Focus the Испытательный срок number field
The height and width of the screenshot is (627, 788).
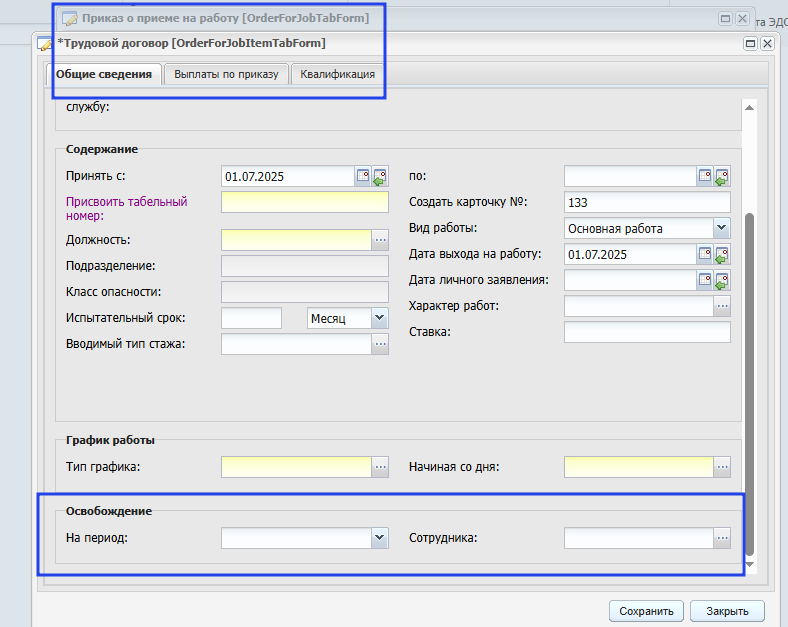[x=251, y=318]
